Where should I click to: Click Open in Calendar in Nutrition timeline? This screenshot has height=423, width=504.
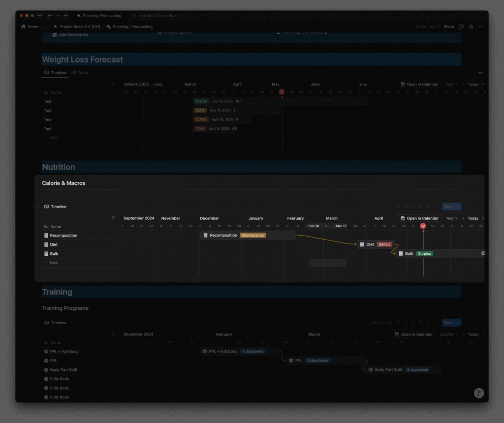tap(419, 218)
